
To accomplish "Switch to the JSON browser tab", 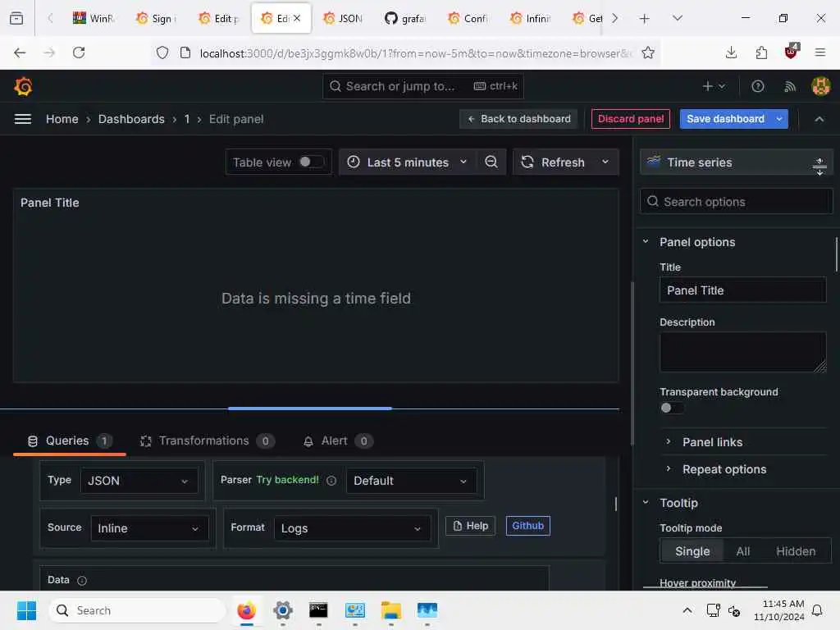I will click(343, 18).
